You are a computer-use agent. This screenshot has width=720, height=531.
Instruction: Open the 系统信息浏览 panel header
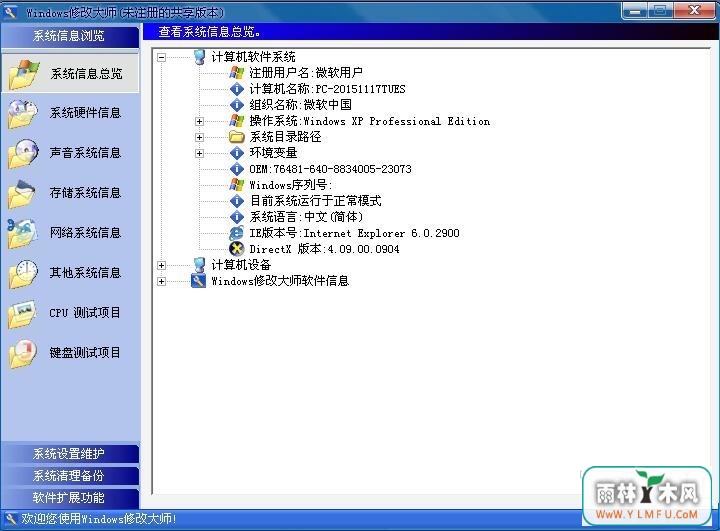[70, 36]
